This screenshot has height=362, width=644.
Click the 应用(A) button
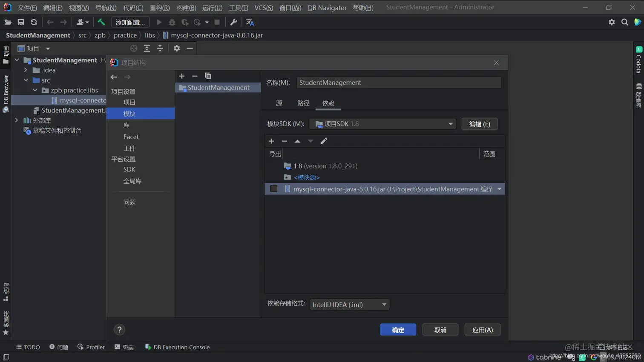tap(483, 330)
